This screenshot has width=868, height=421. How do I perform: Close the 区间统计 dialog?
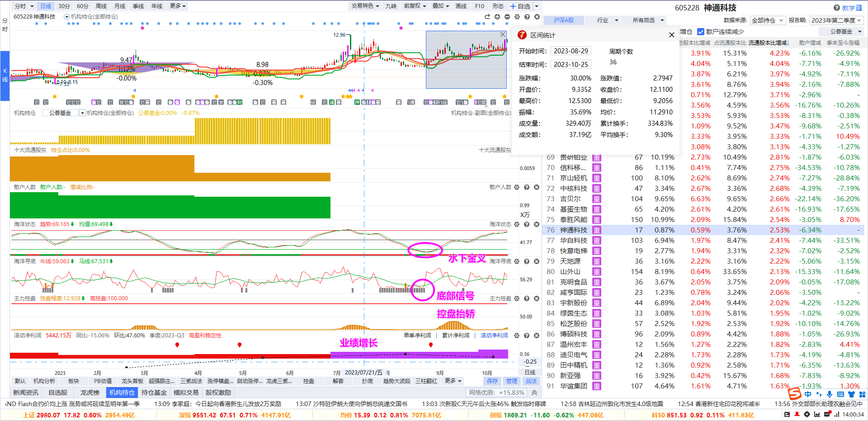click(671, 35)
